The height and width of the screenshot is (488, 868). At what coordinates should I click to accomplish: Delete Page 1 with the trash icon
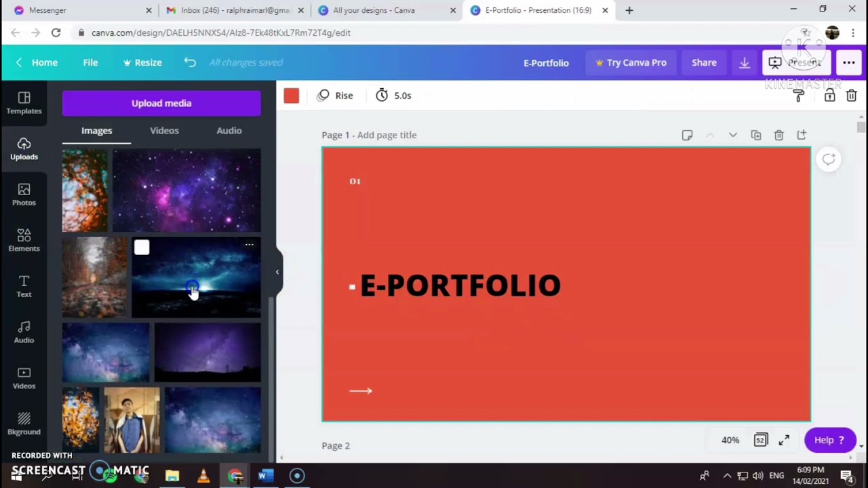(778, 135)
